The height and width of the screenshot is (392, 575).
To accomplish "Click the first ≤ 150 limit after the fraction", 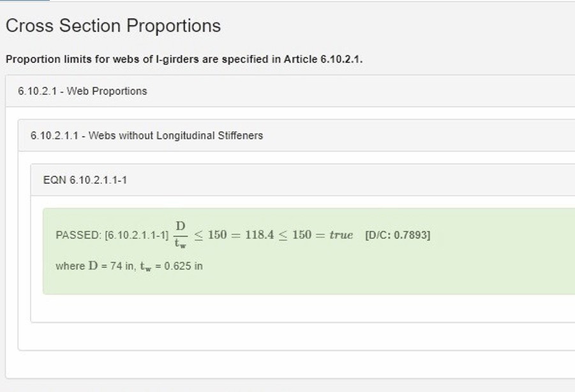I will coord(210,235).
